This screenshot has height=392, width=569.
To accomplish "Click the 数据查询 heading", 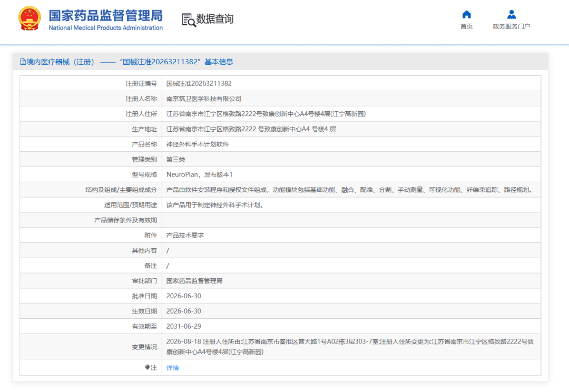I will [215, 19].
